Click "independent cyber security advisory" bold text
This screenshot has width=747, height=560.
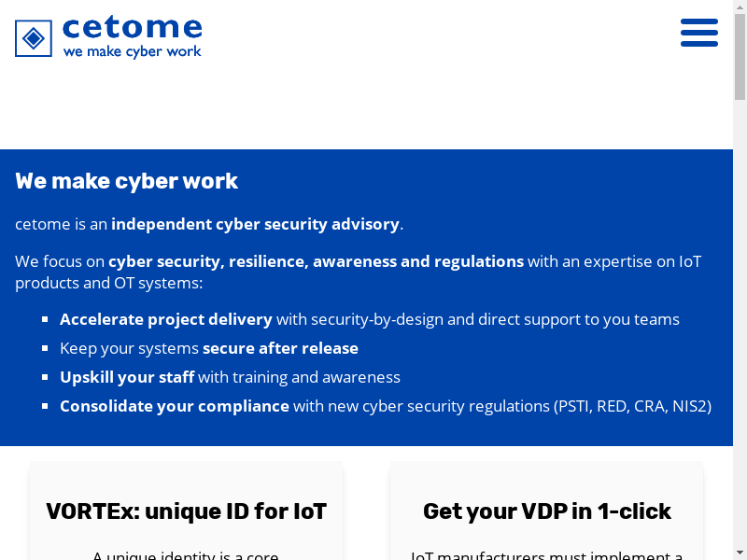pyautogui.click(x=255, y=224)
